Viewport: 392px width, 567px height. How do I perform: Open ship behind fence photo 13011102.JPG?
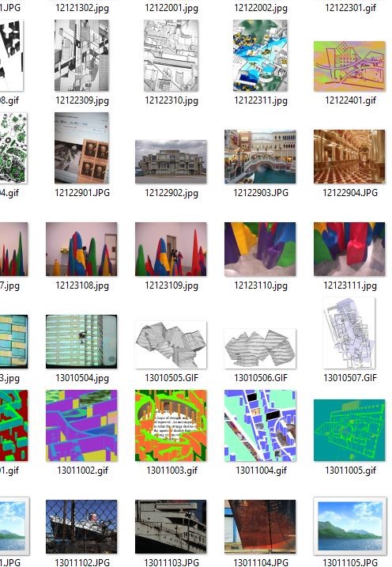point(81,527)
